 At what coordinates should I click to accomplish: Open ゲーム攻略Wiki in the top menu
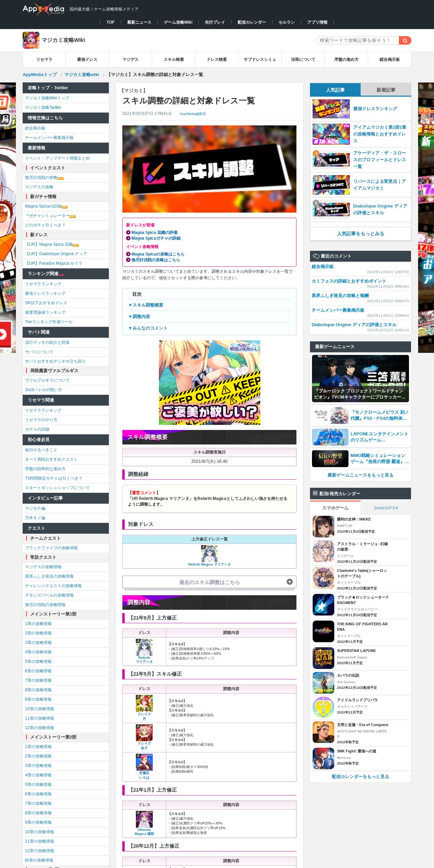tap(178, 22)
